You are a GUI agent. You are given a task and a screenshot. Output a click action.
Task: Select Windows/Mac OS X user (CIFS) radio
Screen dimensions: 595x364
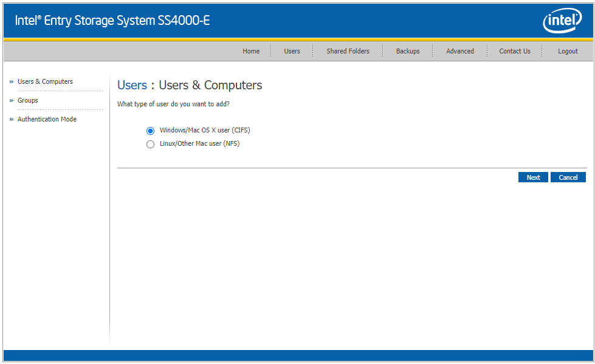tap(150, 131)
